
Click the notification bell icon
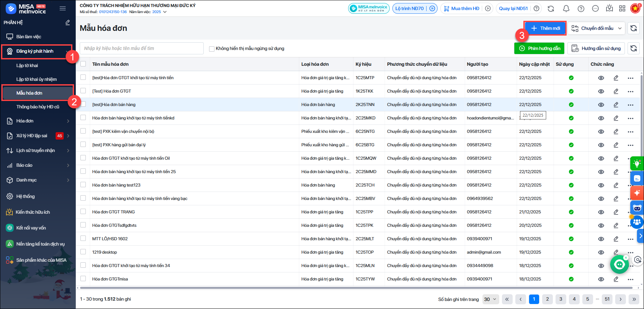pyautogui.click(x=566, y=9)
